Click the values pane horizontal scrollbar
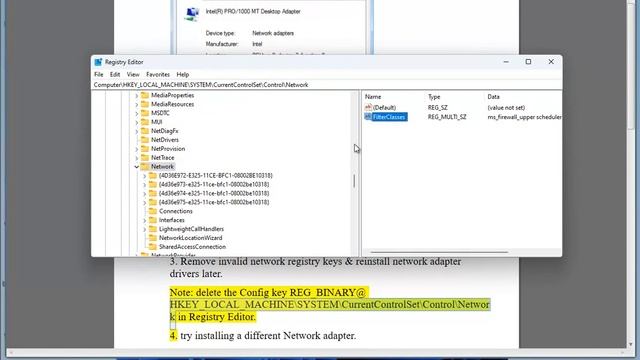Image resolution: width=640 pixels, height=360 pixels. coord(439,252)
